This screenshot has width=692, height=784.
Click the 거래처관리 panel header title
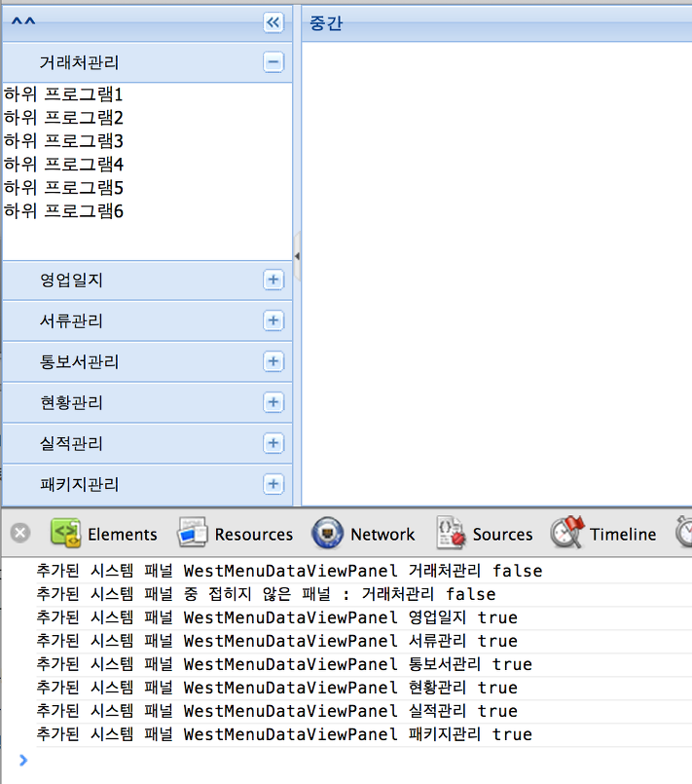tap(80, 62)
